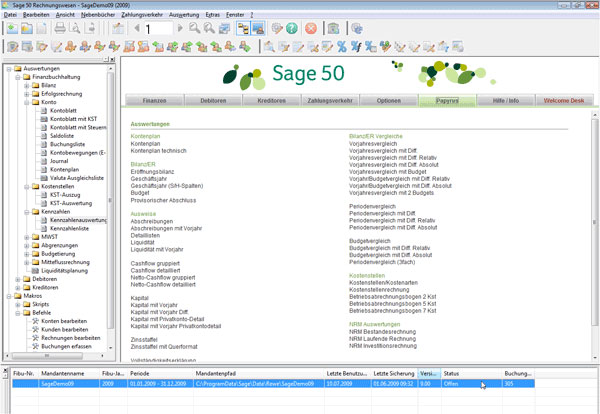Toggle the client list panel button
The width and height of the screenshot is (600, 414).
[258, 28]
